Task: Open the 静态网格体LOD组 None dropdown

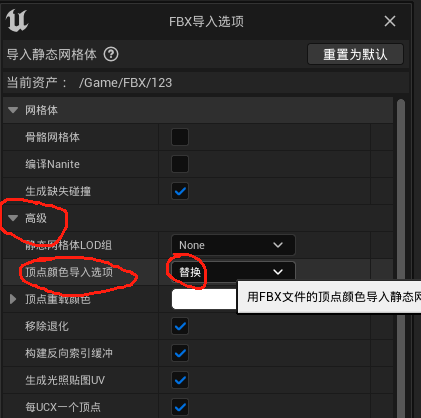Action: (x=233, y=245)
